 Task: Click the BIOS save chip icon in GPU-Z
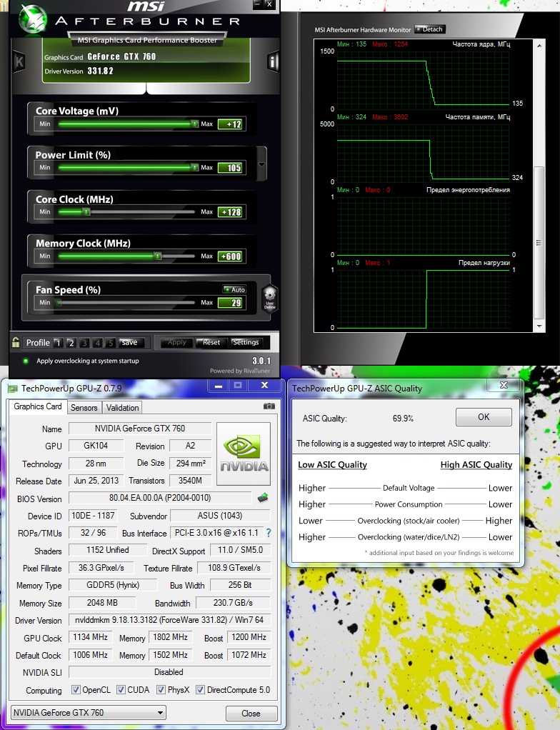tap(264, 498)
